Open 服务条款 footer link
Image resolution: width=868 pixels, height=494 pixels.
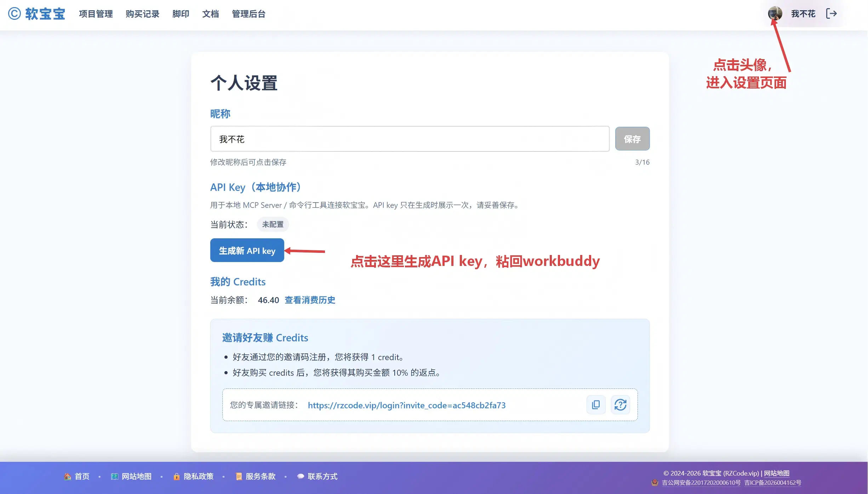coord(256,477)
